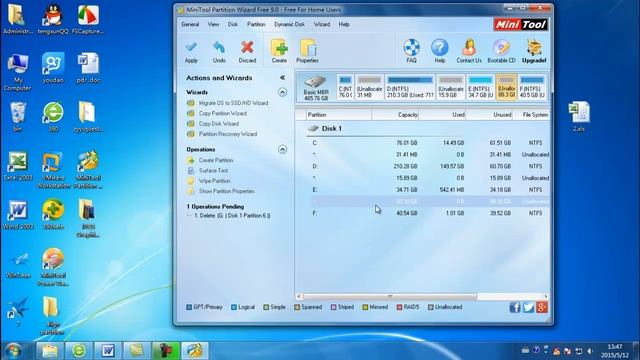Select 31 MB unallocated block in disk map
Image resolution: width=640 pixels, height=360 pixels.
coord(369,87)
